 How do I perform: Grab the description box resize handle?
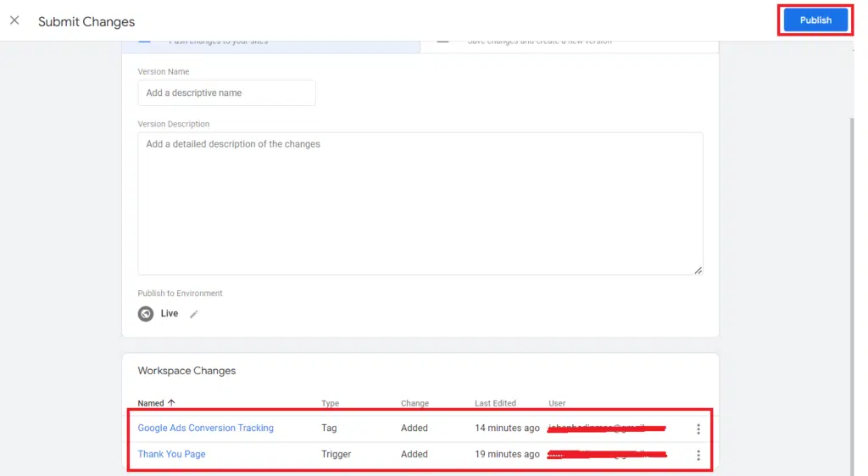point(698,270)
